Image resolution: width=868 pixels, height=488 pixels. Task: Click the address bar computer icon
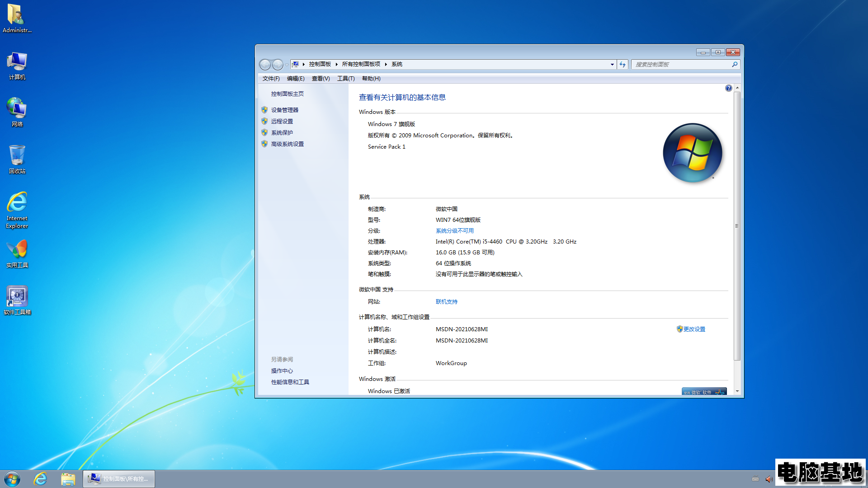pos(295,64)
